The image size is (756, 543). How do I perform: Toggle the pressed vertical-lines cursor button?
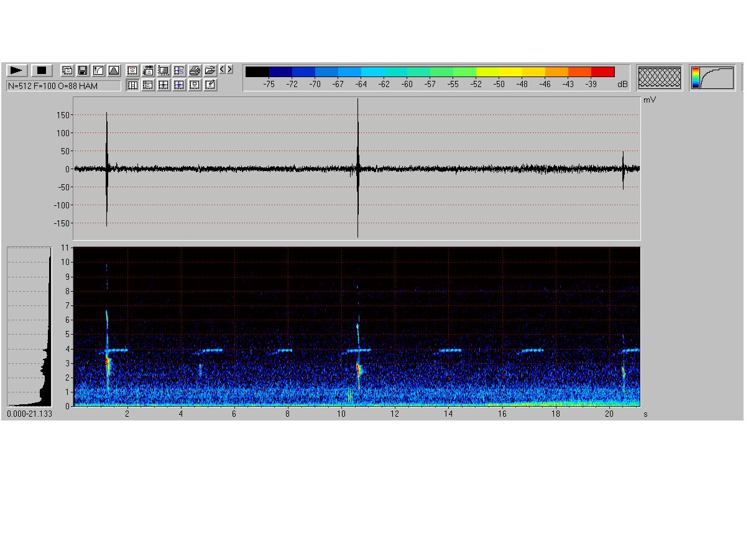(132, 85)
